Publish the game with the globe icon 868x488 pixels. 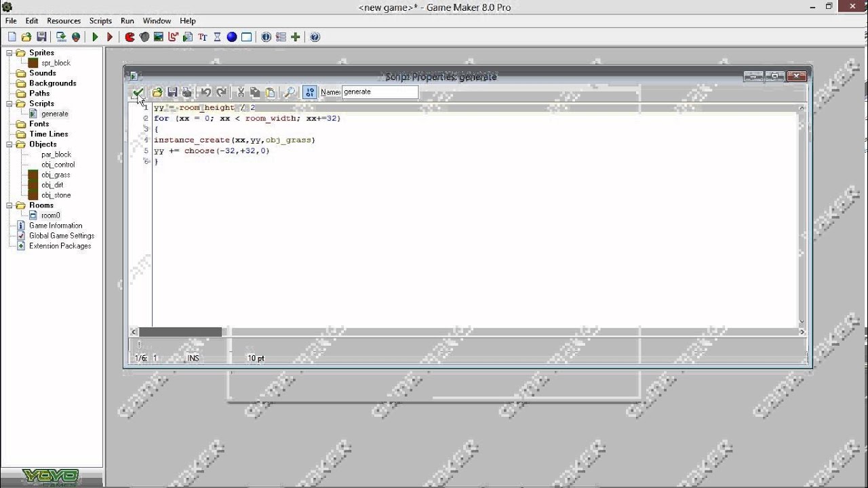pos(76,37)
